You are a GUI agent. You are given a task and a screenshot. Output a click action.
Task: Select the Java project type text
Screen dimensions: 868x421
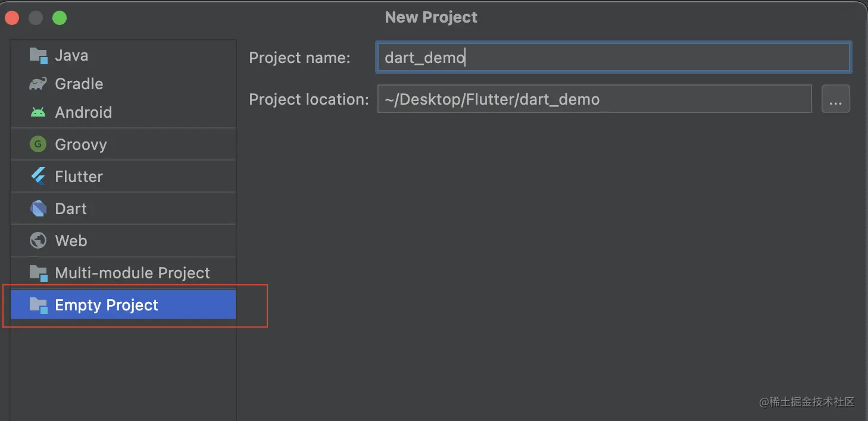tap(71, 56)
